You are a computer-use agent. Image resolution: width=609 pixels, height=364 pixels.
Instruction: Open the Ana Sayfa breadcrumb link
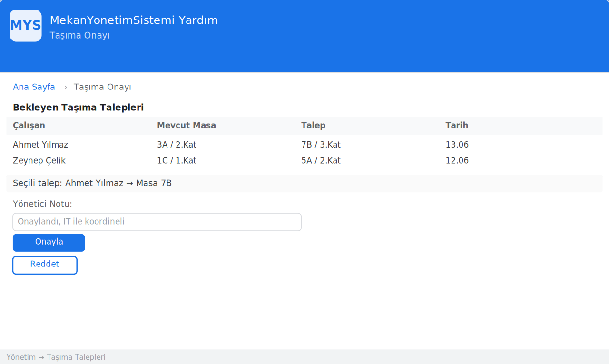[x=34, y=87]
